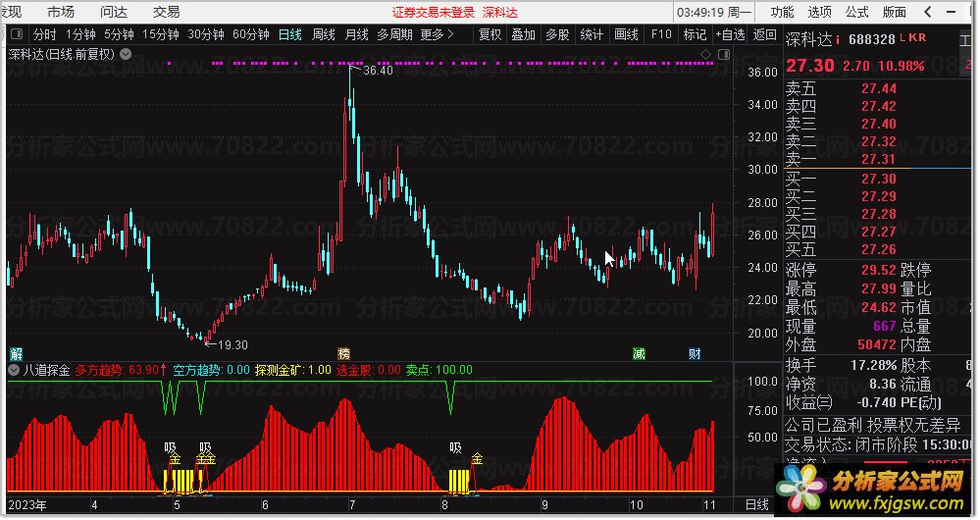Click the 榜 marker on chart
The width and height of the screenshot is (980, 520).
[343, 354]
